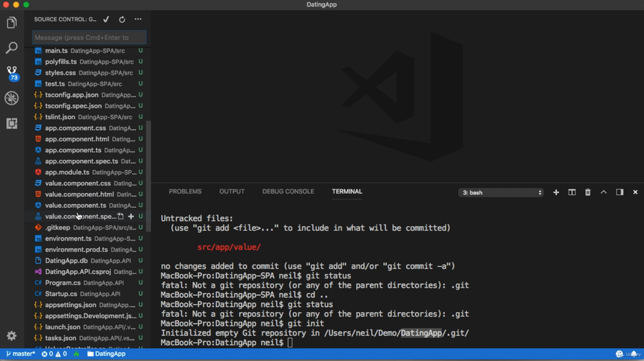Switch to the PROBLEMS tab
Viewport: 644px width, 361px height.
point(185,192)
